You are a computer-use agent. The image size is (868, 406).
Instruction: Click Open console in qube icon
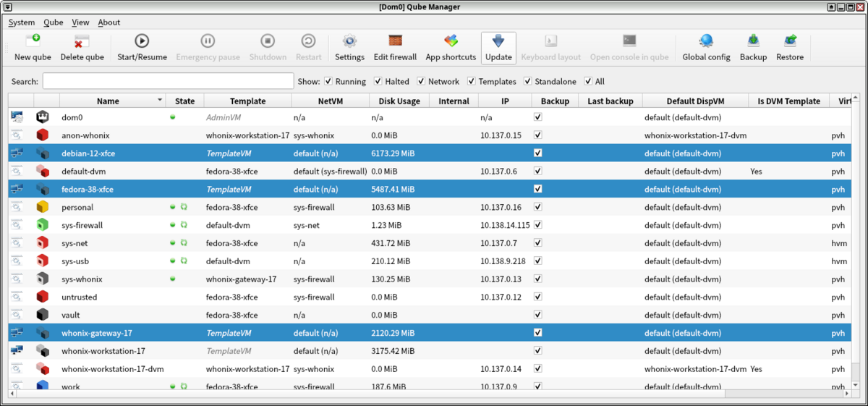tap(629, 41)
